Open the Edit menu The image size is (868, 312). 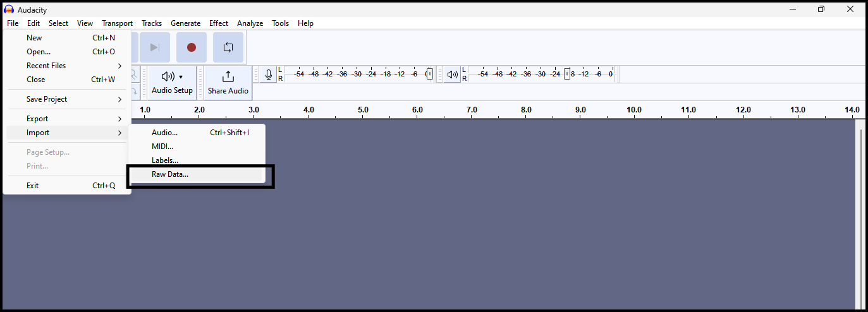click(34, 23)
